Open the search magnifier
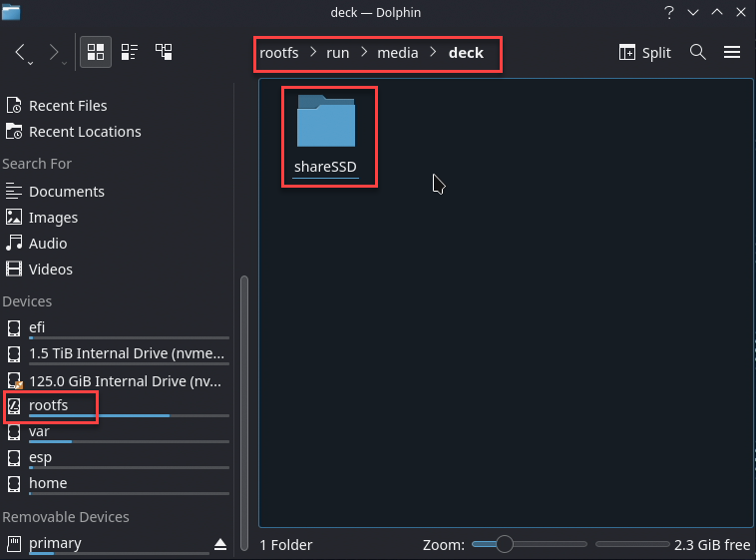Image resolution: width=756 pixels, height=560 pixels. click(698, 52)
